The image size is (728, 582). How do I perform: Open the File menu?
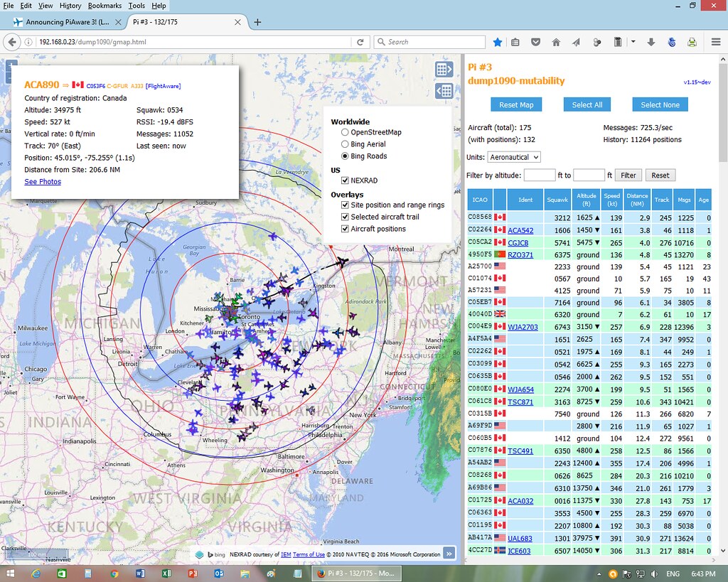coord(9,6)
